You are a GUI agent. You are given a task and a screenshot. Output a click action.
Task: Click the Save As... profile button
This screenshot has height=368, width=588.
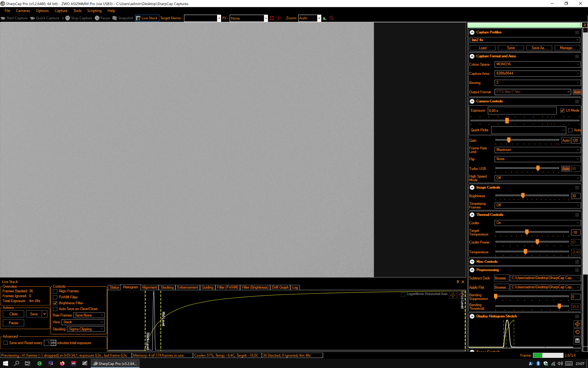pos(539,48)
